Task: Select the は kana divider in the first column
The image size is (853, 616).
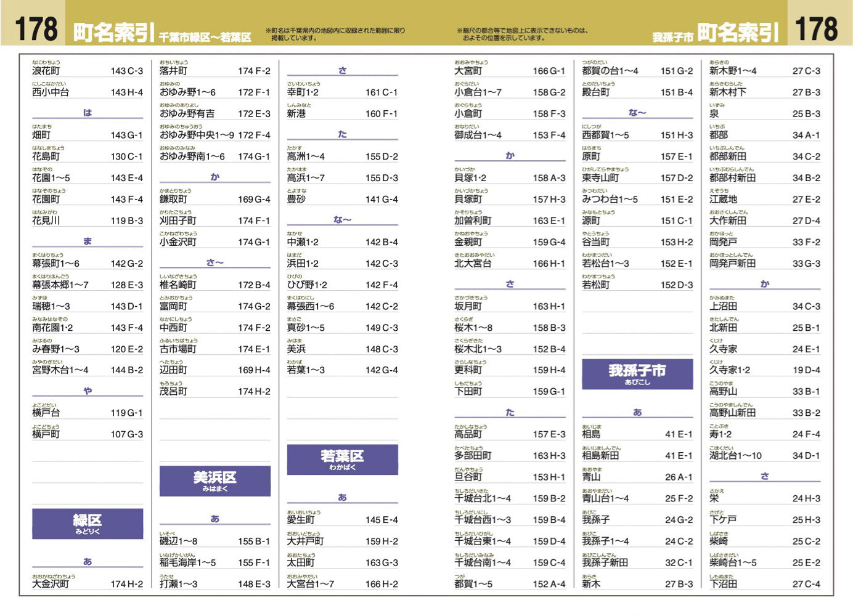Action: (x=88, y=113)
